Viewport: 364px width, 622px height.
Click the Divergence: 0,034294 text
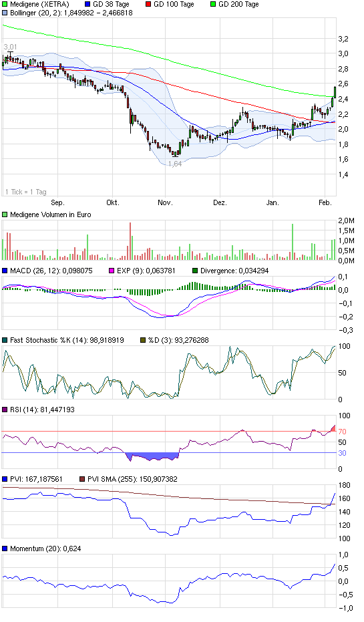pos(235,271)
